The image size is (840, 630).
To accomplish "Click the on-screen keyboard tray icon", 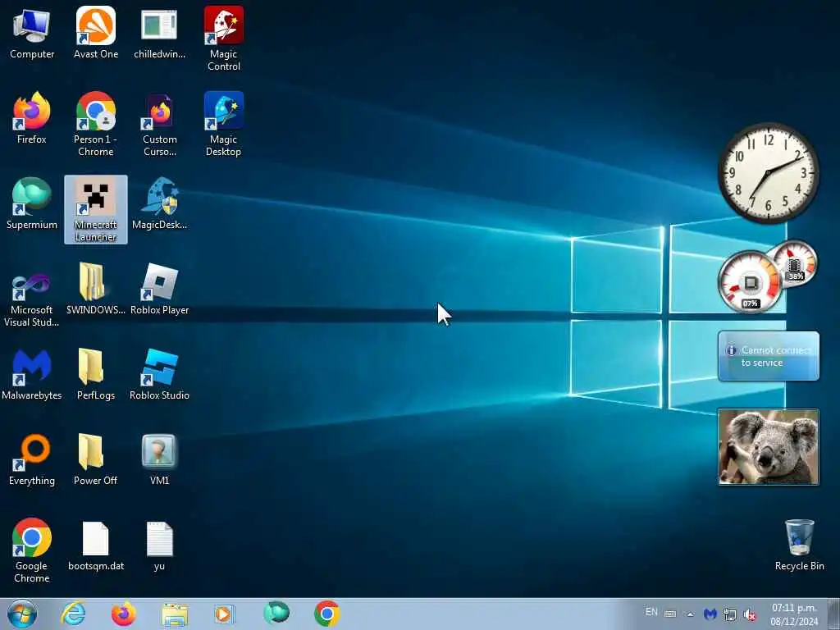I will 670,614.
